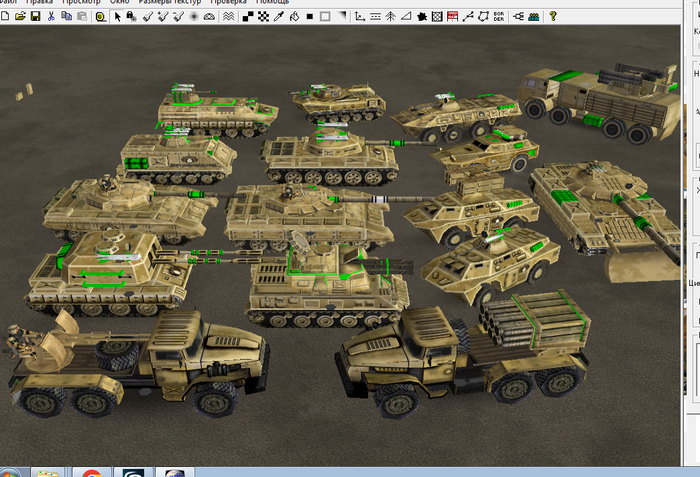Select the crosshatched grid square icon
The height and width of the screenshot is (477, 700).
(437, 17)
